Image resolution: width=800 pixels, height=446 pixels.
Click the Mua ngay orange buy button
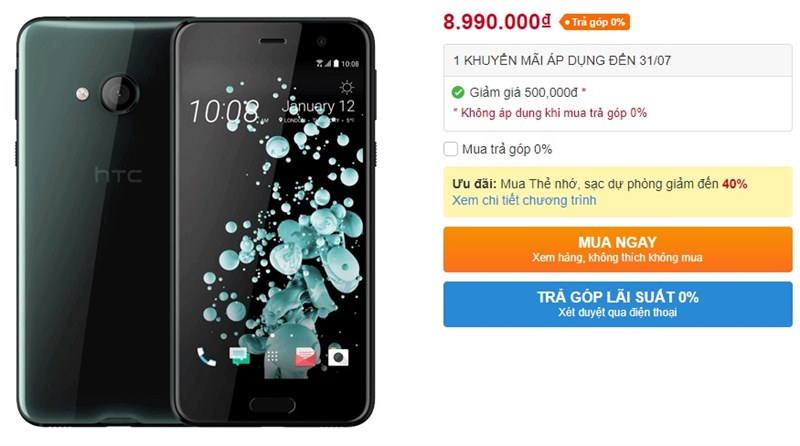[617, 250]
